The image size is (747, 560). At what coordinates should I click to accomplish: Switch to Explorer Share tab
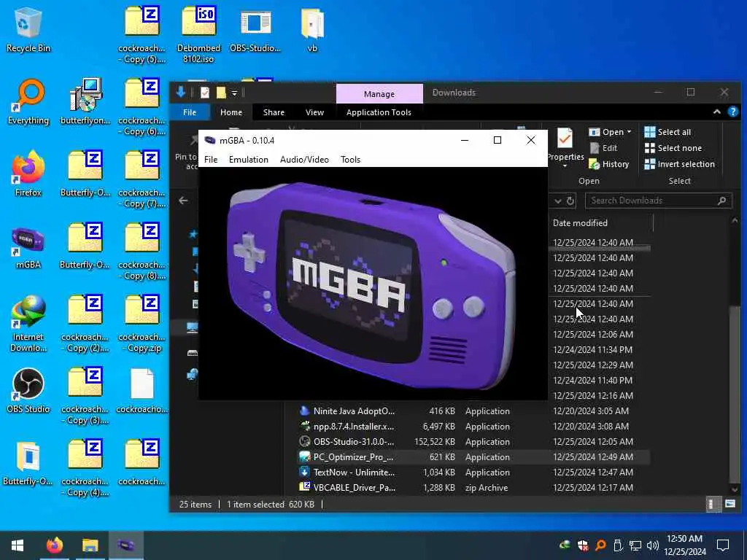(274, 112)
